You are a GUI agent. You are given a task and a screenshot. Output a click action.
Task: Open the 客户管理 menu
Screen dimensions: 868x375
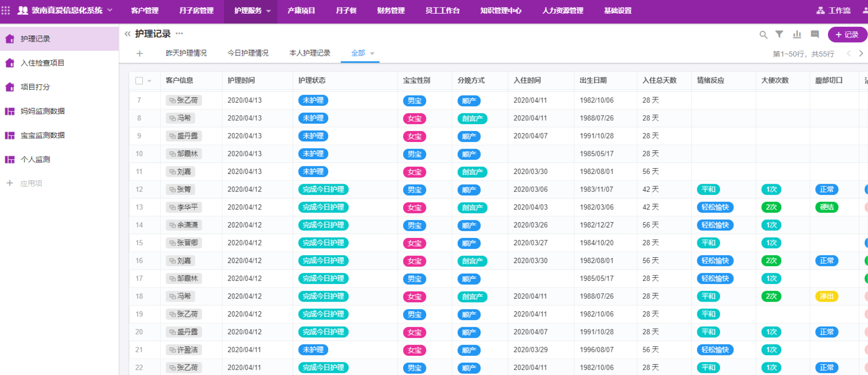145,10
